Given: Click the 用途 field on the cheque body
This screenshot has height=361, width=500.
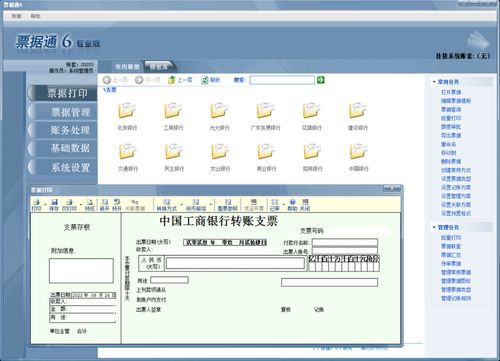Looking at the screenshot, I should [169, 280].
